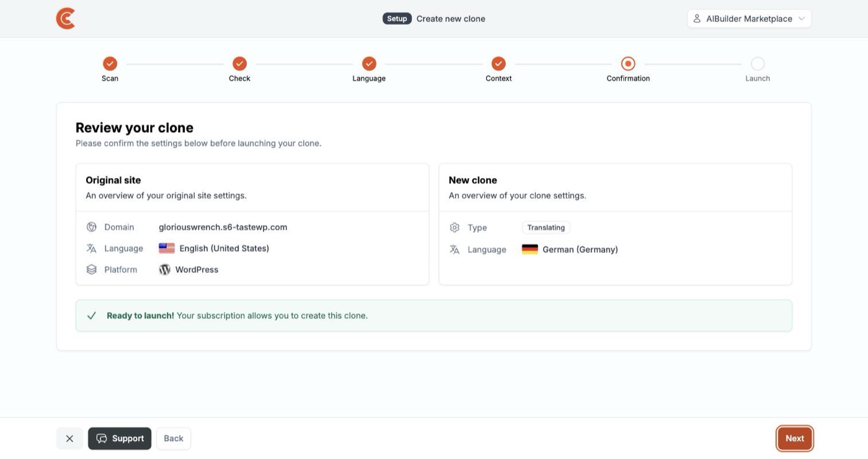Select the completed Scan step circle
This screenshot has height=459, width=868.
coord(110,63)
